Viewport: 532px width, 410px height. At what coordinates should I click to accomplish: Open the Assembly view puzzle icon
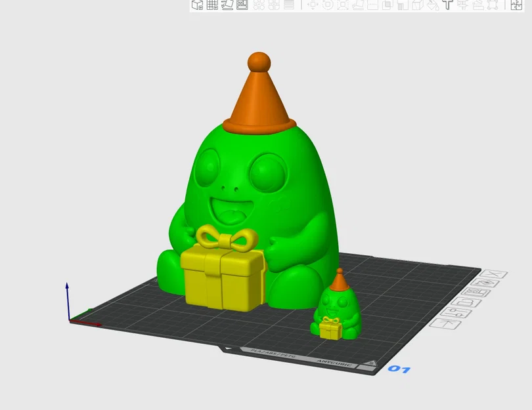pyautogui.click(x=516, y=5)
